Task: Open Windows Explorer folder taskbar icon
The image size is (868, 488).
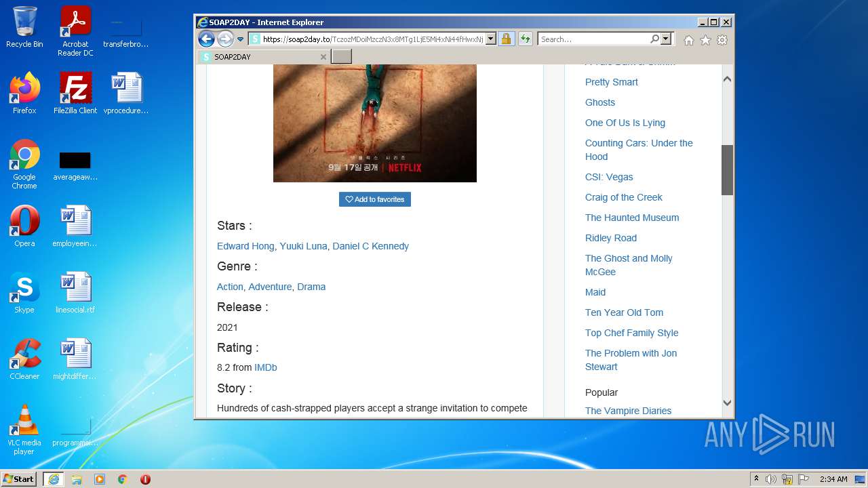Action: click(77, 479)
